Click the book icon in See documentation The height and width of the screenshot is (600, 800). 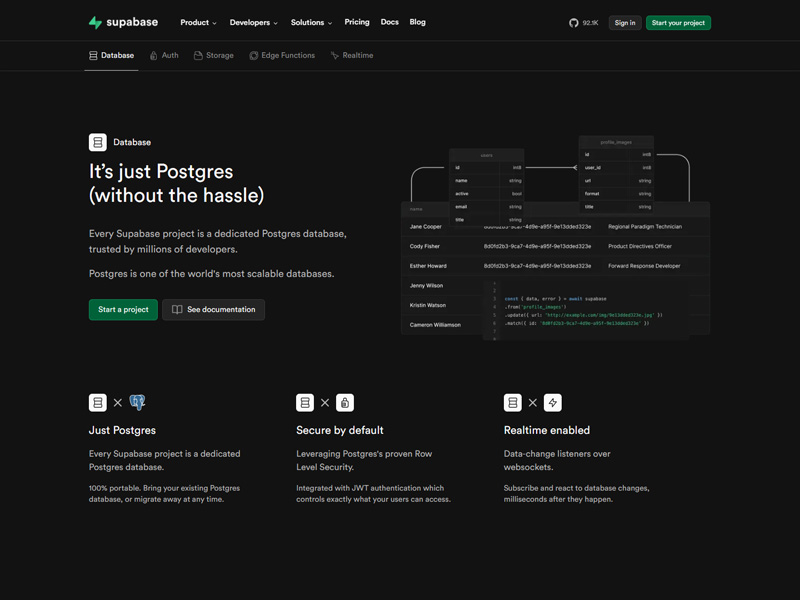click(x=177, y=310)
